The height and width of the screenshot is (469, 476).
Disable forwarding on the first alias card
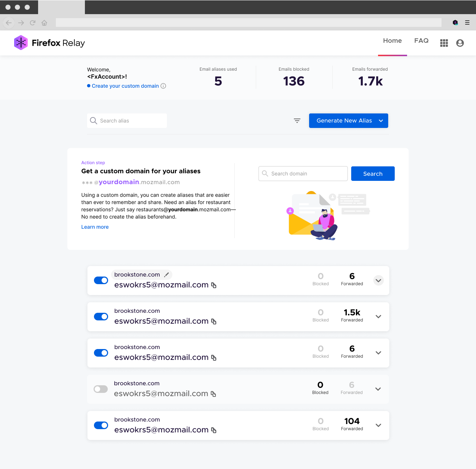101,281
